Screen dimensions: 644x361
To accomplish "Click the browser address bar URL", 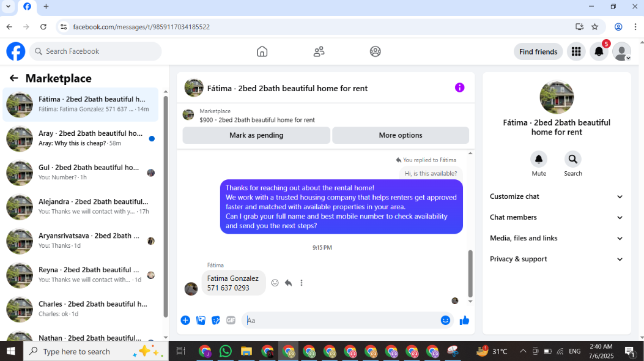I will tap(141, 27).
